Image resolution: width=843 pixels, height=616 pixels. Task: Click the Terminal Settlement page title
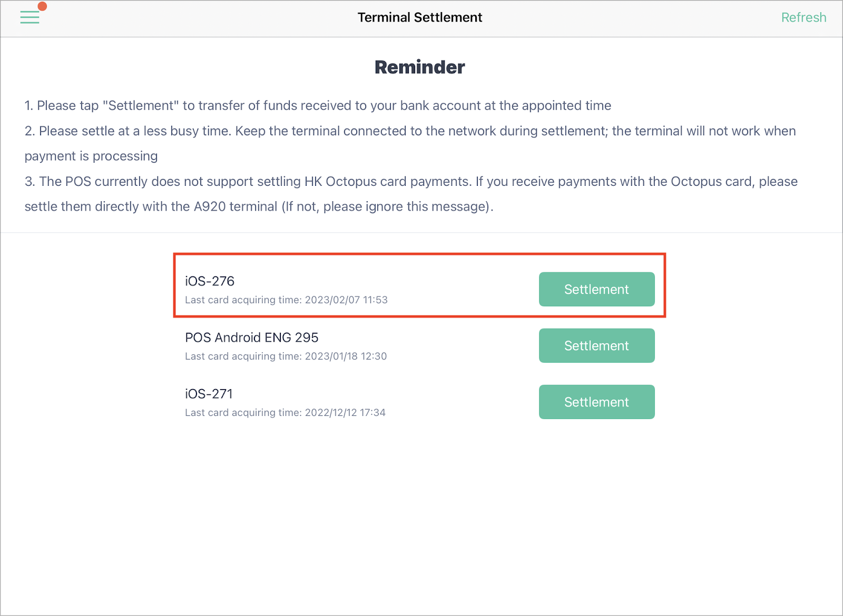420,17
